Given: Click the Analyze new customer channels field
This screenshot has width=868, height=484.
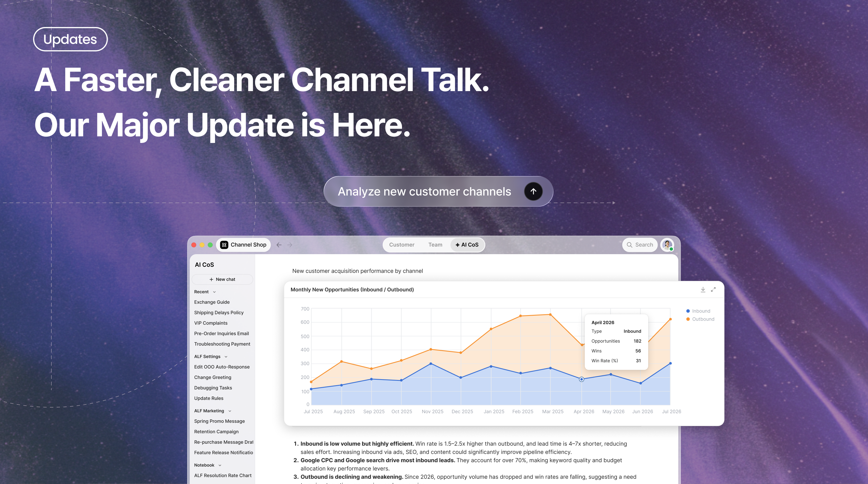Looking at the screenshot, I should (x=424, y=191).
